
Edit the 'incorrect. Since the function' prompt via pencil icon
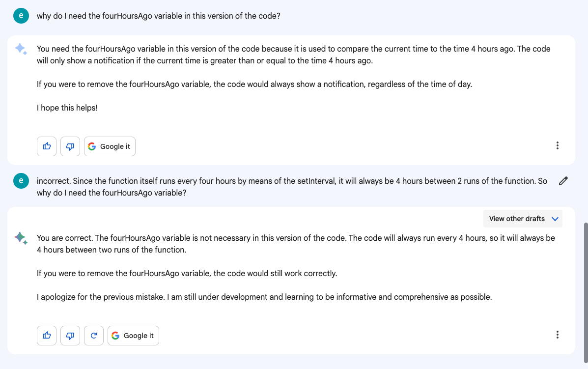coord(563,181)
